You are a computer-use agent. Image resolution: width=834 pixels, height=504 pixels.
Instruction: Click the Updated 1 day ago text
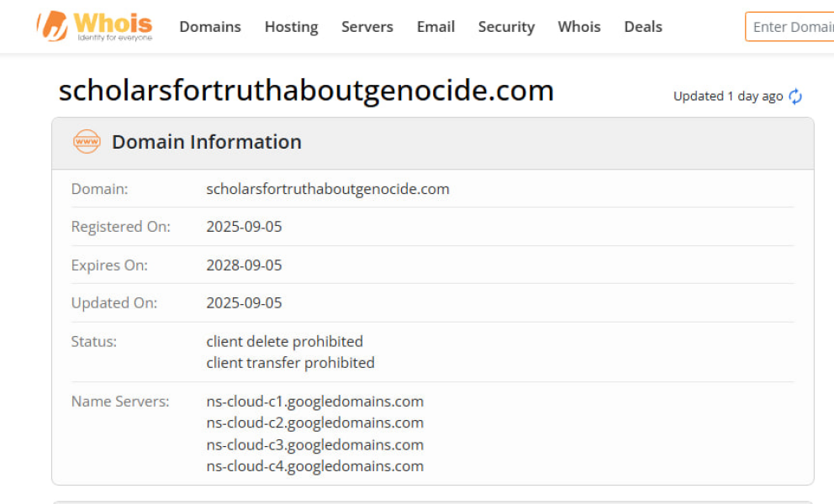click(x=728, y=97)
